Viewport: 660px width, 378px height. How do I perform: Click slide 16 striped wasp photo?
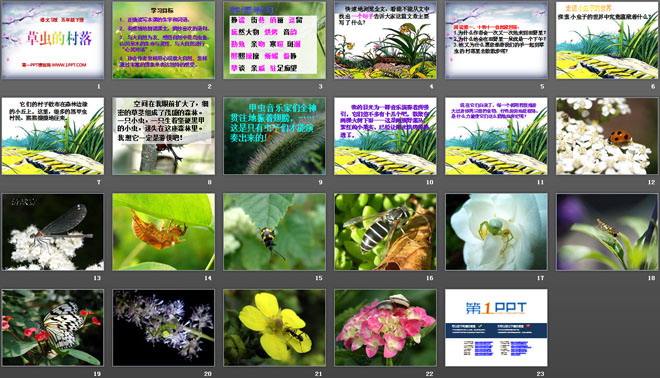(386, 232)
